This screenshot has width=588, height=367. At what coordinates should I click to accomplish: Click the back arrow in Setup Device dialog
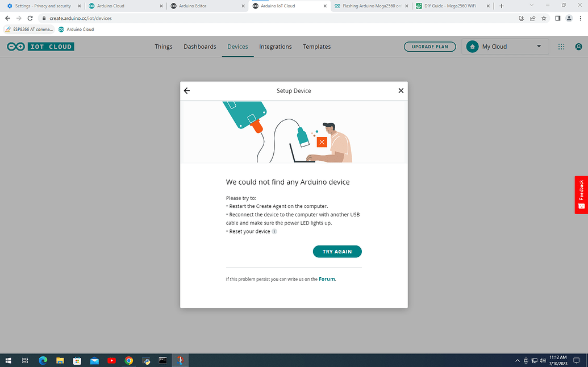pos(187,91)
